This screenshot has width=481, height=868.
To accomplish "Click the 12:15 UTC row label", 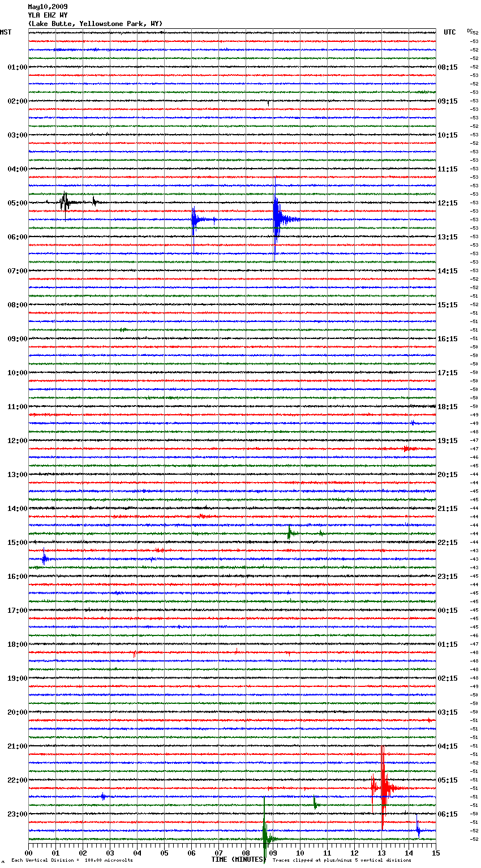I will (x=448, y=203).
